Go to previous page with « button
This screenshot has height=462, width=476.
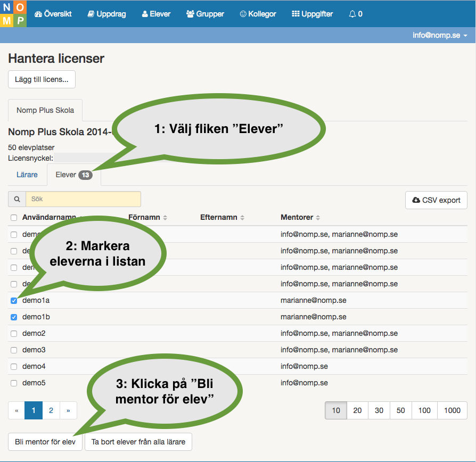pyautogui.click(x=17, y=410)
